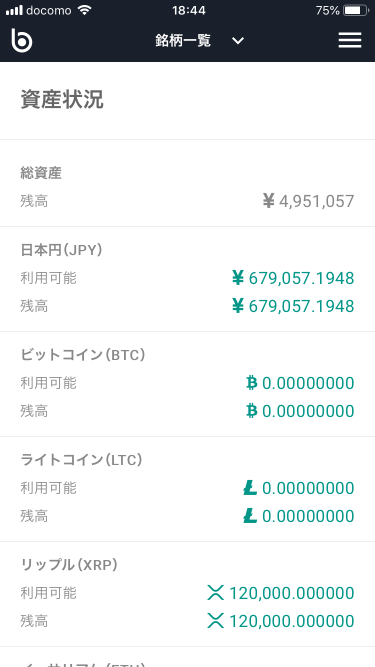The image size is (375, 667).
Task: Open the 日本円(JPY) section heading
Action: point(62,250)
